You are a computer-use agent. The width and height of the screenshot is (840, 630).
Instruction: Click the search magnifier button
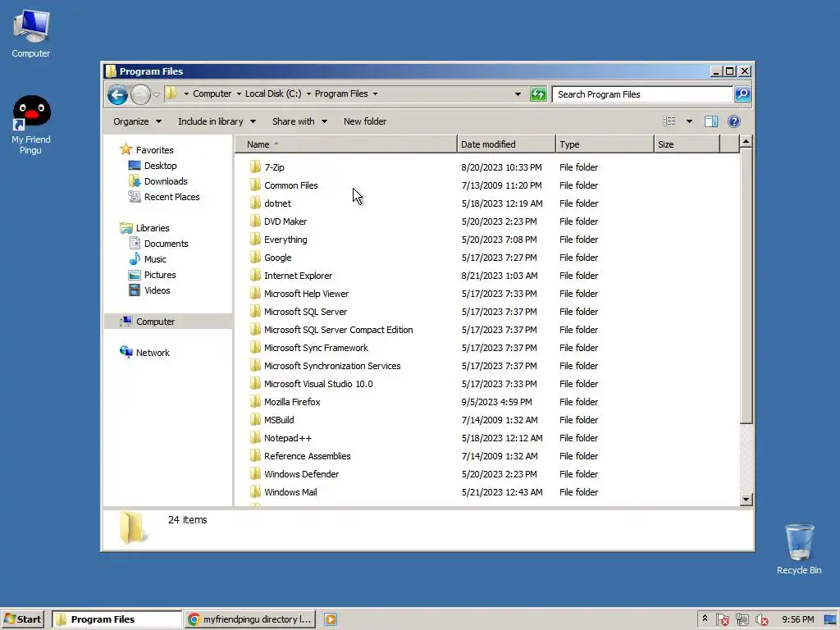pyautogui.click(x=742, y=94)
